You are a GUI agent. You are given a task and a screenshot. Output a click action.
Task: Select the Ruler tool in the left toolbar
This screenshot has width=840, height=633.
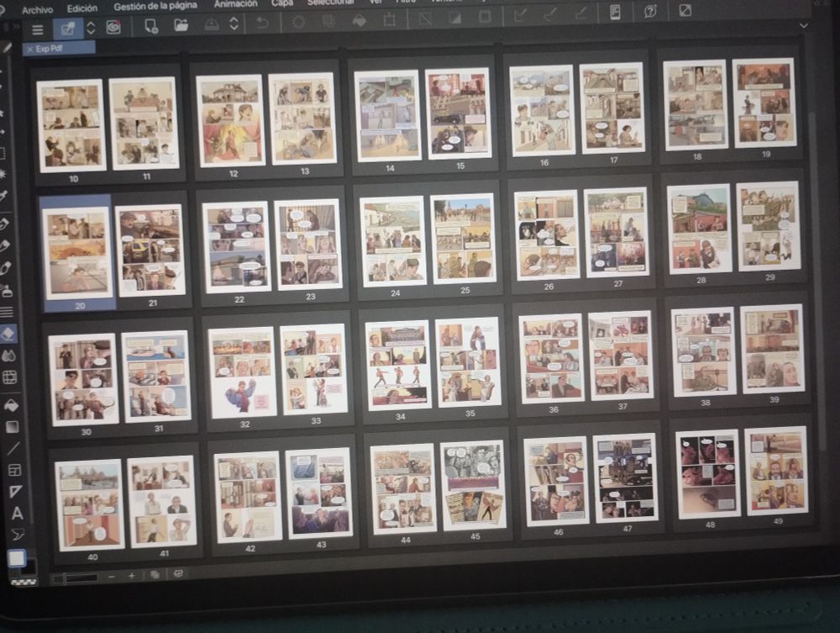pyautogui.click(x=15, y=492)
